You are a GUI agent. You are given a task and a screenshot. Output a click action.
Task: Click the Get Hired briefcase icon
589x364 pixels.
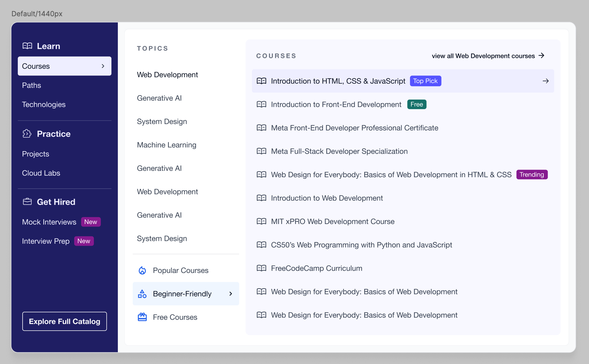click(x=27, y=202)
